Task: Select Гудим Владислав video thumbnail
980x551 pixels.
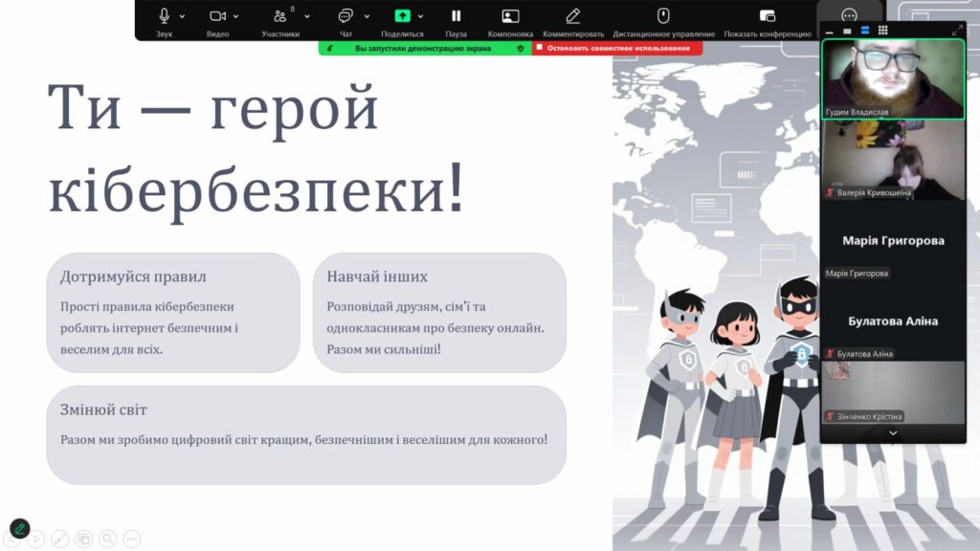Action: [893, 78]
